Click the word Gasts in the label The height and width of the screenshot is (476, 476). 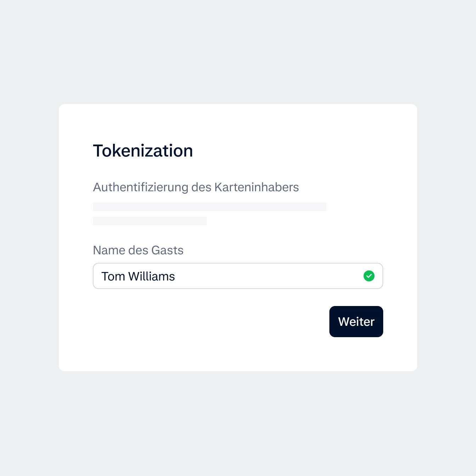167,250
